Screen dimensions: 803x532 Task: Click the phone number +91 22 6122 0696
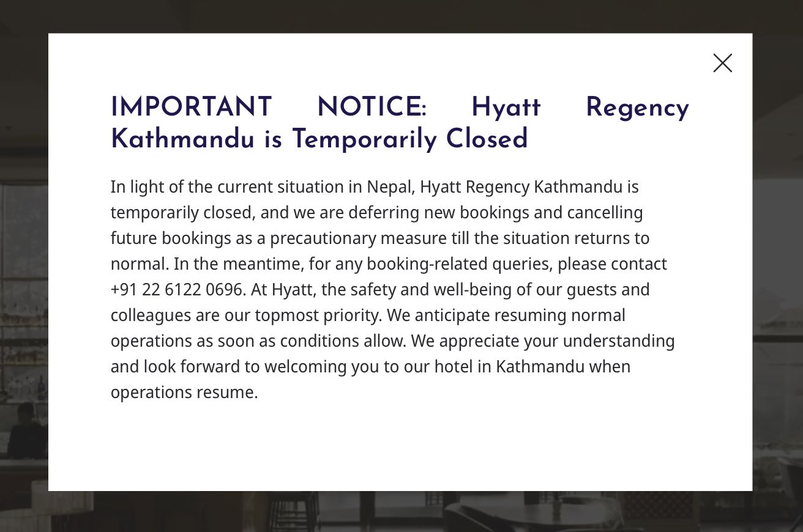click(177, 289)
